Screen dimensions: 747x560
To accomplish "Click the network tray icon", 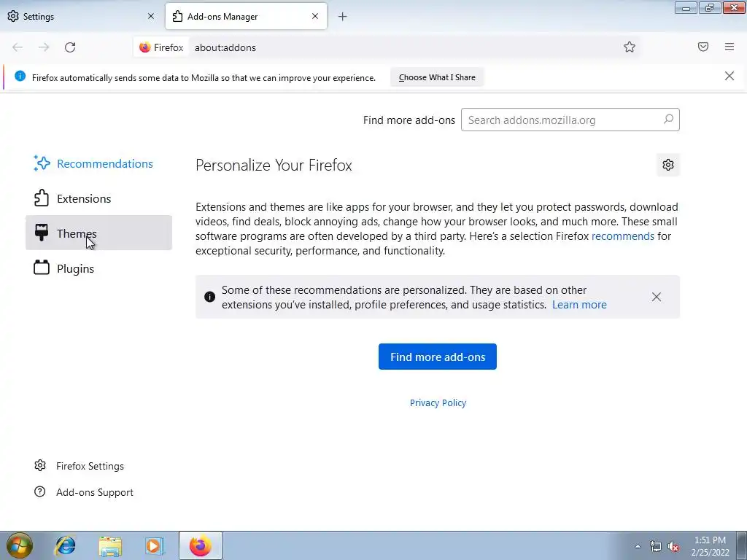I will (656, 547).
